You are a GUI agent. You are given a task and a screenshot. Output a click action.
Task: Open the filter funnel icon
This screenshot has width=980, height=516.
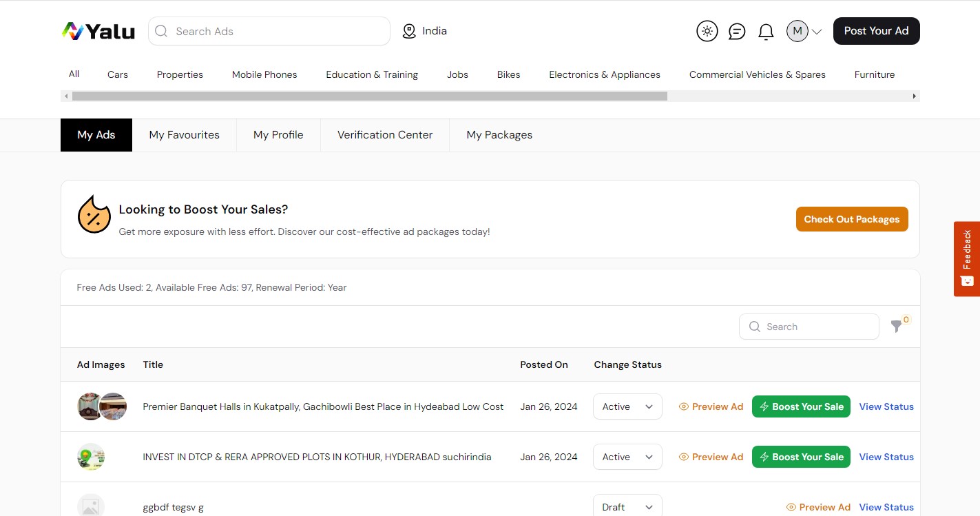[896, 327]
